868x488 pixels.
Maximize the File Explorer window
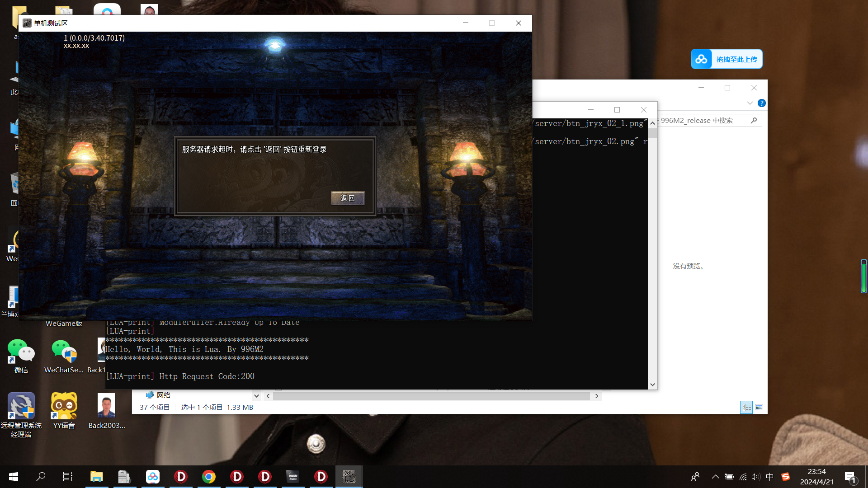(727, 88)
